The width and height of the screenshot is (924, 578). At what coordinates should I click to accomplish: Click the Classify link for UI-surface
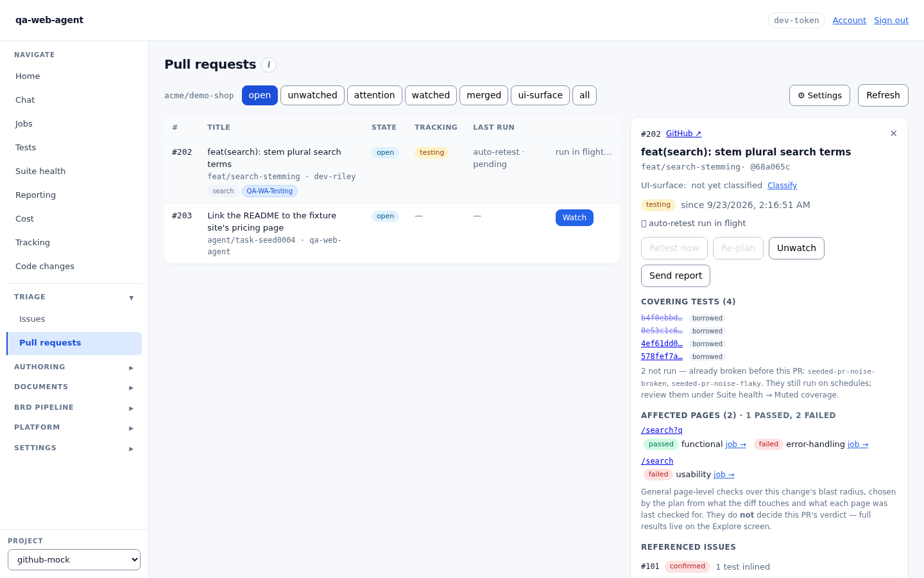pos(782,186)
